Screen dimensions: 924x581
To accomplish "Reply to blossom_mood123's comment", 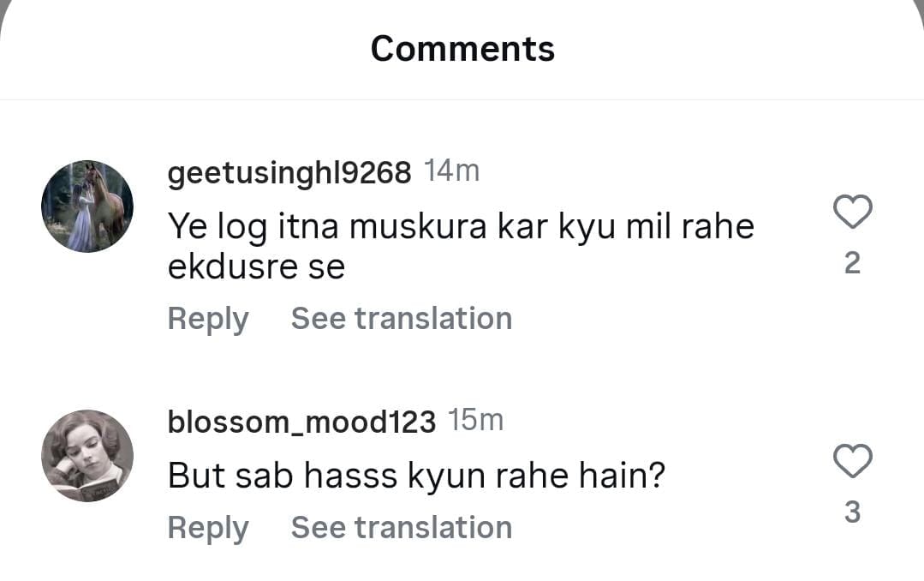I will pyautogui.click(x=208, y=528).
